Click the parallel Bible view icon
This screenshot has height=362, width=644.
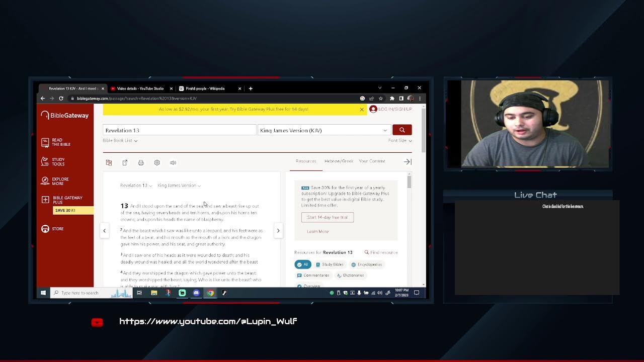coord(109,162)
